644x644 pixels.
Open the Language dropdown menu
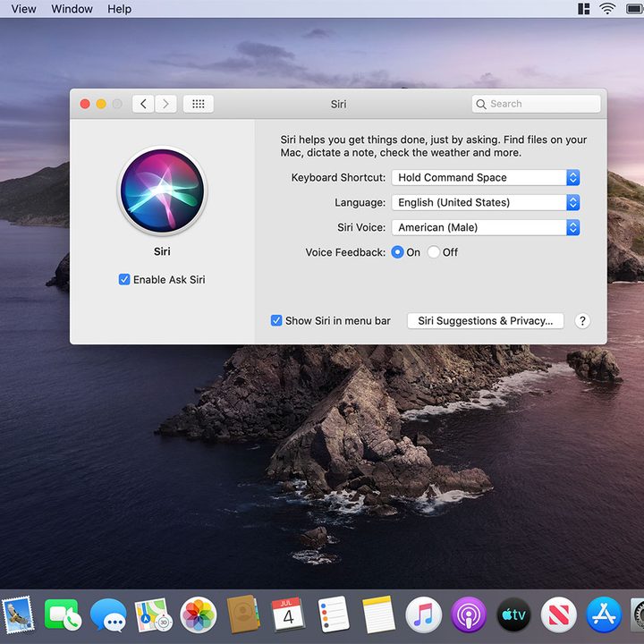coord(486,202)
